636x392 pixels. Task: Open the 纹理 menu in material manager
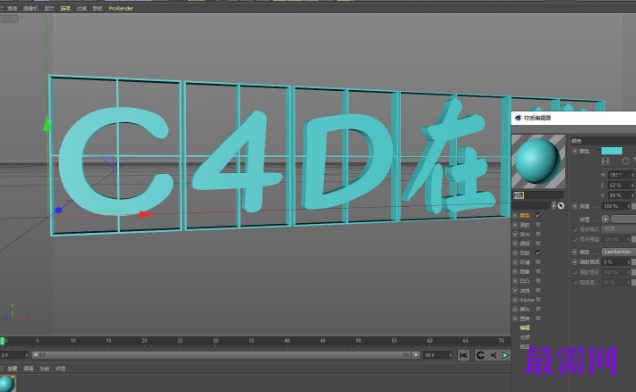pyautogui.click(x=60, y=368)
